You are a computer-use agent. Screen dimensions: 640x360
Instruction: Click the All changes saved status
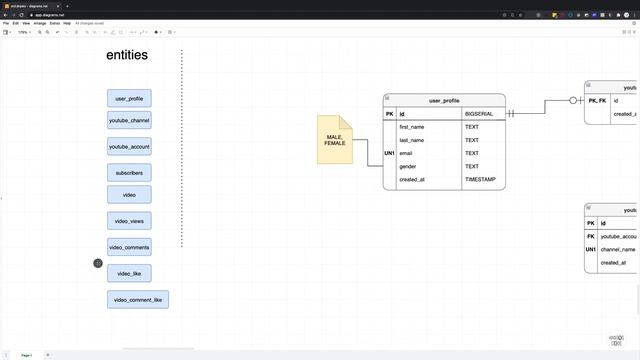(x=89, y=23)
